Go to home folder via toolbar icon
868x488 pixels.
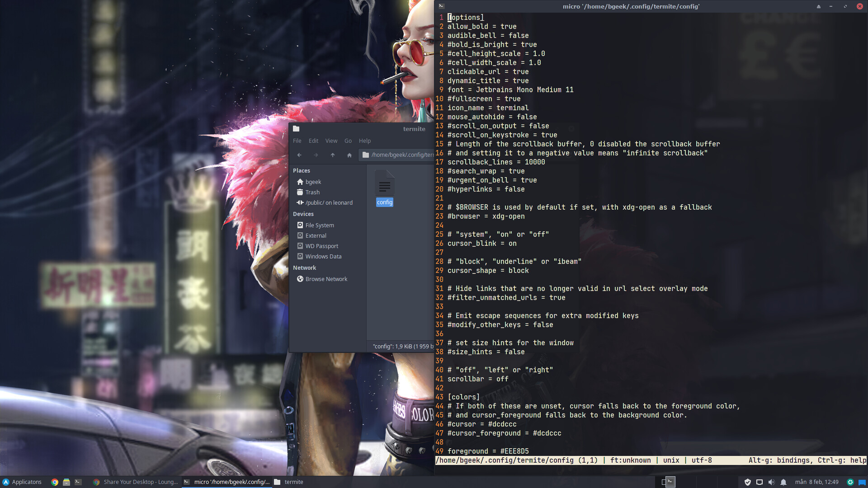tap(349, 155)
